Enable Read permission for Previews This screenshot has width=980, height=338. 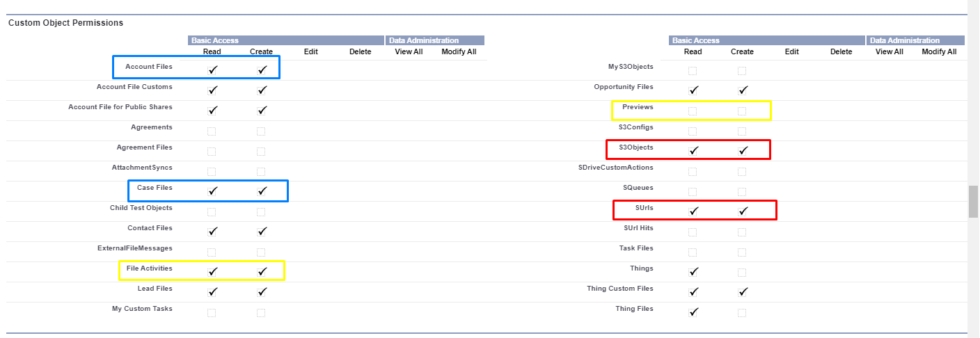[693, 111]
